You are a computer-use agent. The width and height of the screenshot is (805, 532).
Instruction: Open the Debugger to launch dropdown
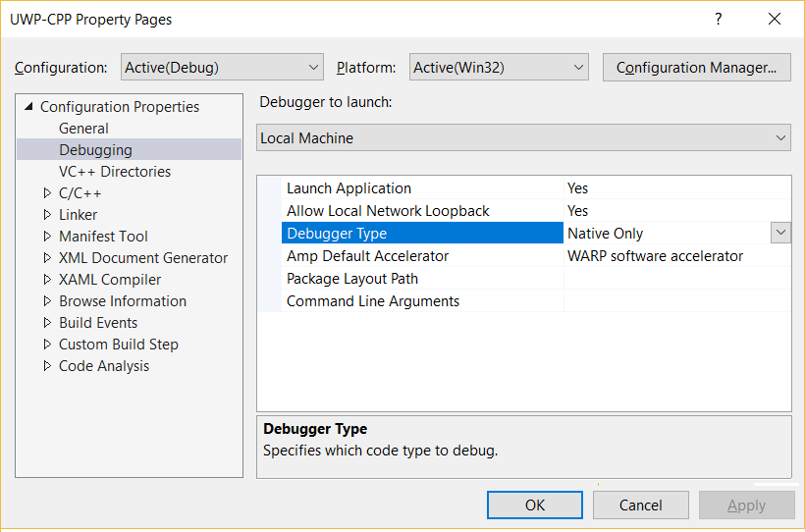pos(523,137)
